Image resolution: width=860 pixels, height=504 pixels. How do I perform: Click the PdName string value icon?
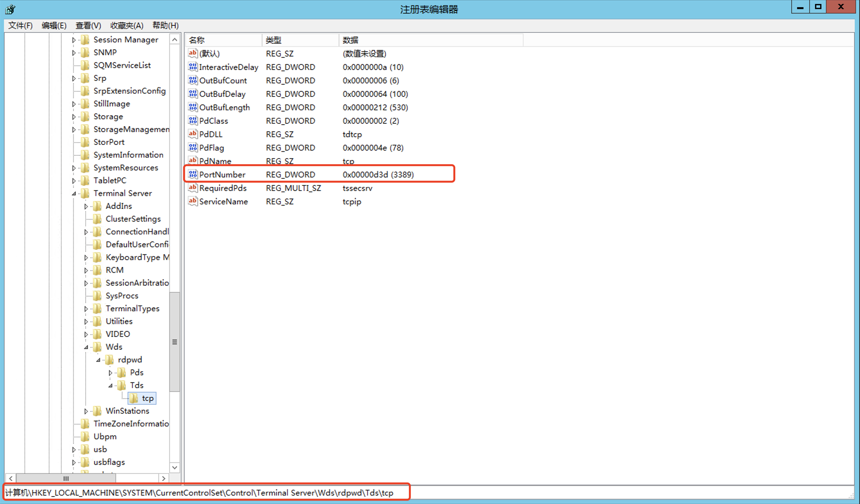(x=193, y=161)
